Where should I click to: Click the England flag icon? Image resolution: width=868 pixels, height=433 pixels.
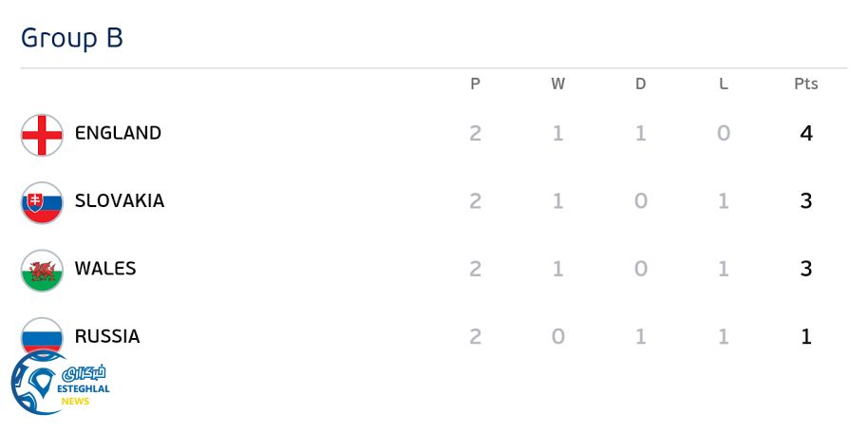[x=42, y=134]
